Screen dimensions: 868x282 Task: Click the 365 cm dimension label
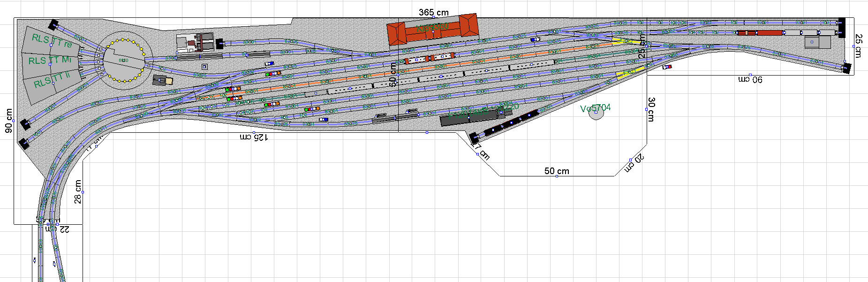[433, 12]
